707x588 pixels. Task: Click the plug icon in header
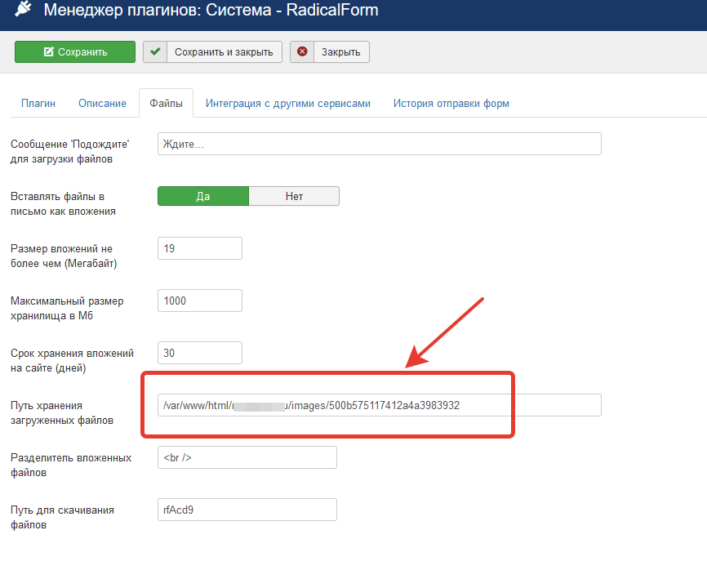[23, 11]
